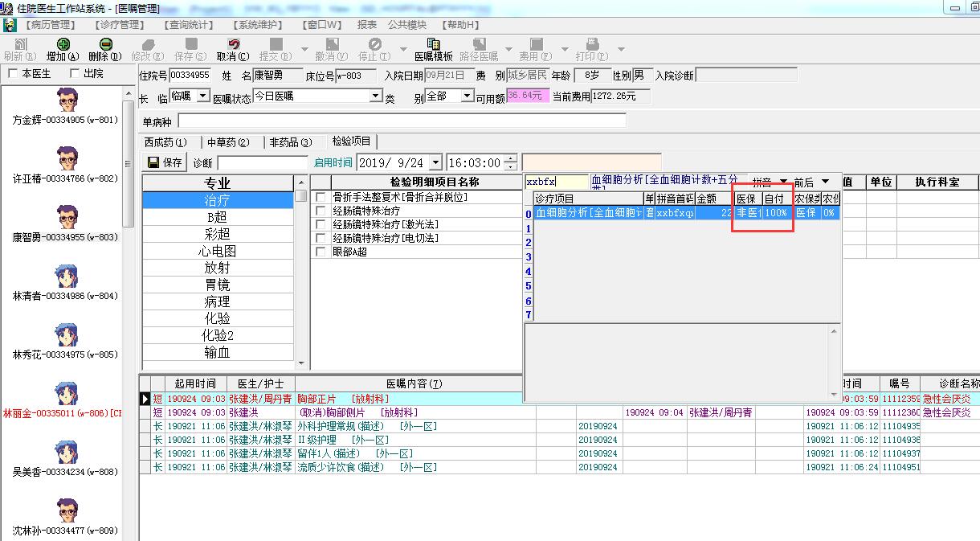Select the B超 specialty row
The height and width of the screenshot is (541, 980).
pyautogui.click(x=218, y=217)
